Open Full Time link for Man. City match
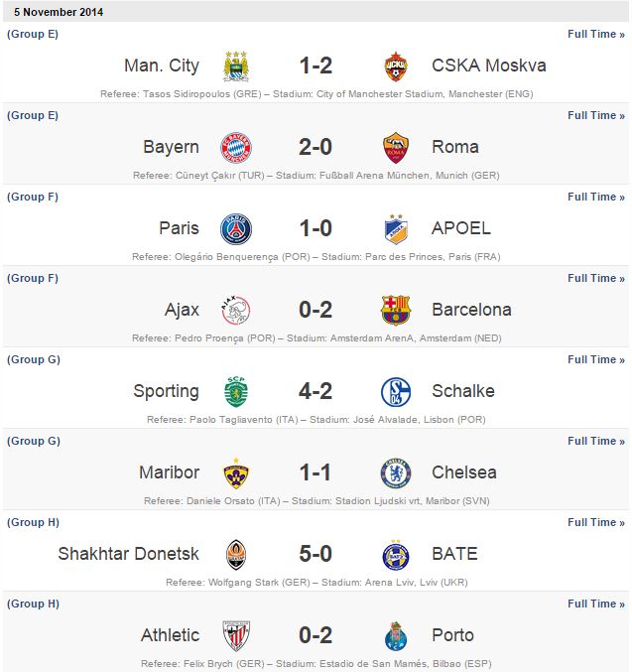This screenshot has width=632, height=672. coord(595,34)
